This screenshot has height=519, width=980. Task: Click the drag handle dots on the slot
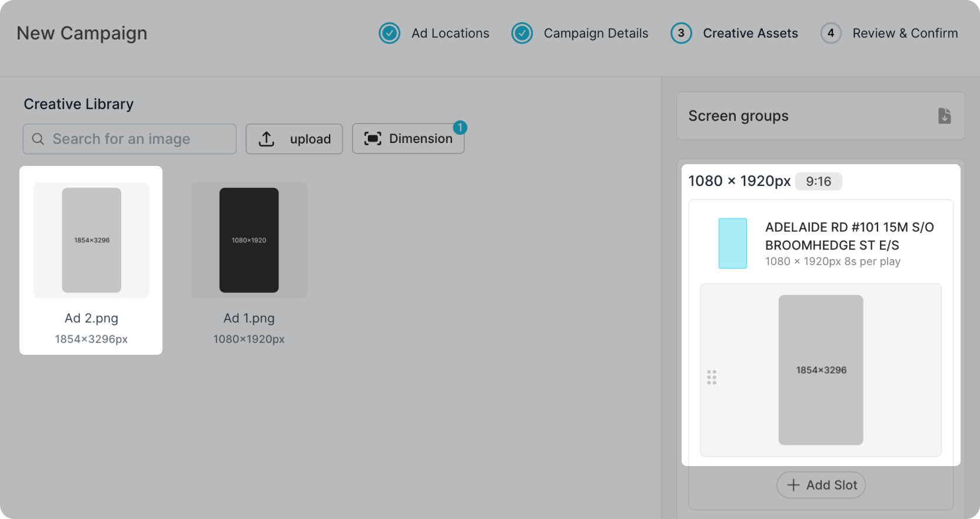pos(712,377)
